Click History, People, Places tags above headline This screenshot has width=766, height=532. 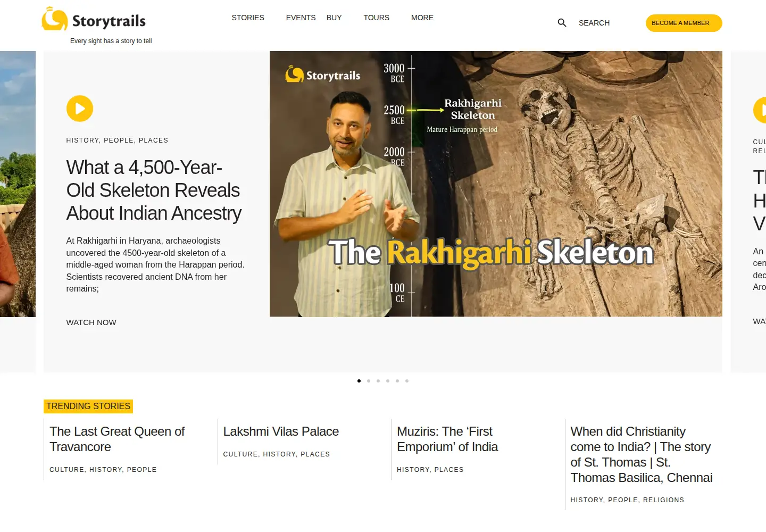click(117, 140)
